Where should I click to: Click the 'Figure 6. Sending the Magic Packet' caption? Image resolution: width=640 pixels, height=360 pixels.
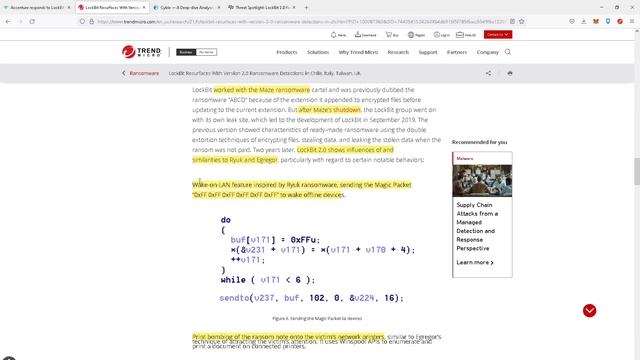[317, 318]
